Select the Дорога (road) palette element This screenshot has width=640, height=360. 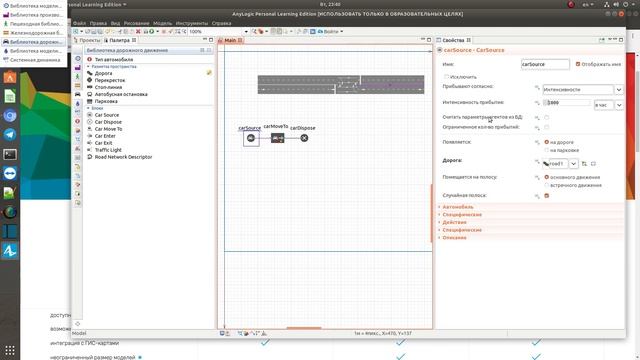tap(103, 73)
